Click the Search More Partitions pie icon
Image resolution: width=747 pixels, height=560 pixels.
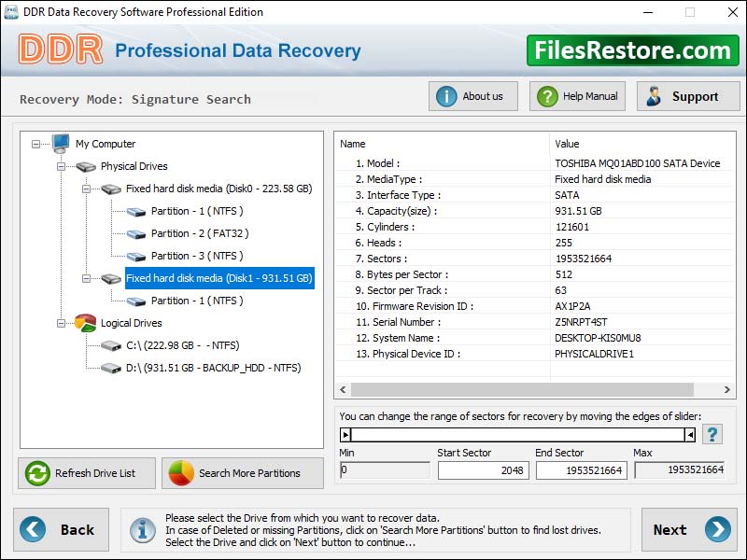(x=181, y=473)
